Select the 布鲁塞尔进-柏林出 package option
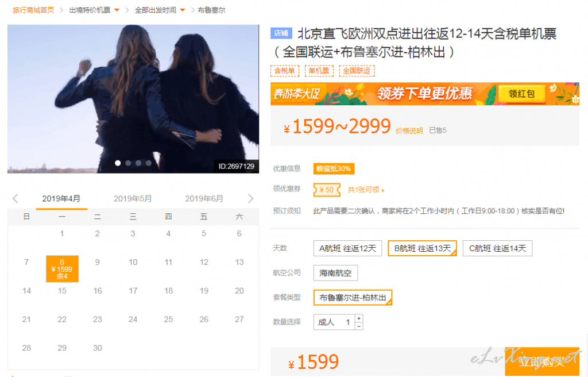588x377 pixels. pos(353,297)
